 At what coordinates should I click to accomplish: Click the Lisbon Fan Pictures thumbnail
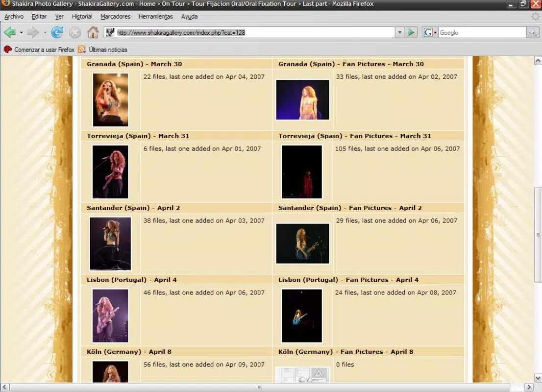[x=302, y=315]
